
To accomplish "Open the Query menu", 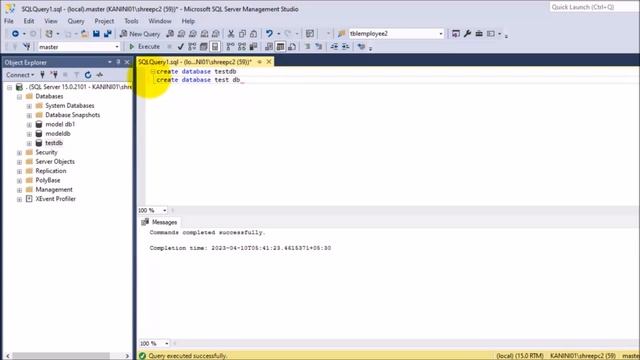I will coord(76,21).
